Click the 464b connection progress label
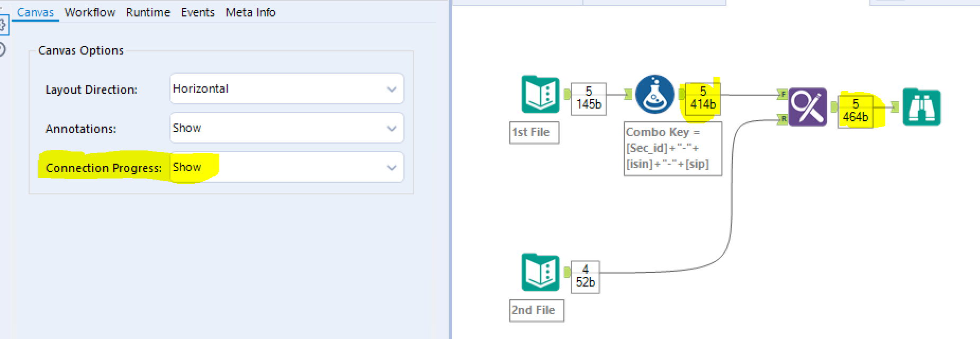The width and height of the screenshot is (980, 339). (x=855, y=111)
